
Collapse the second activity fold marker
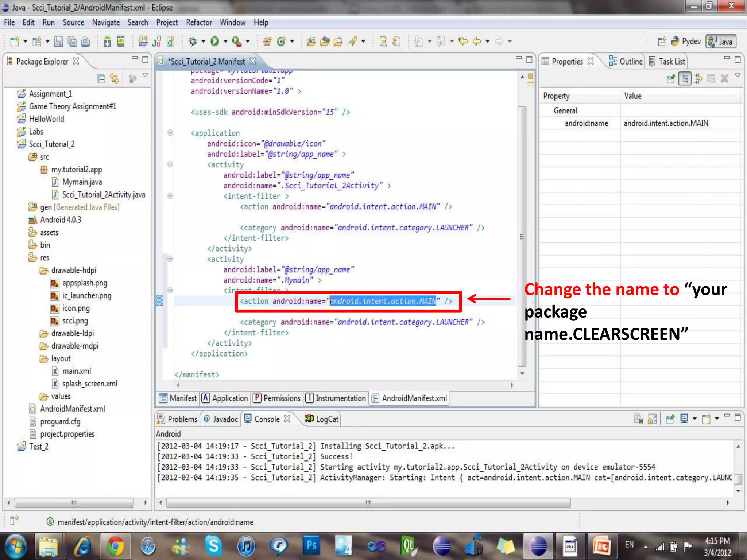coord(170,258)
